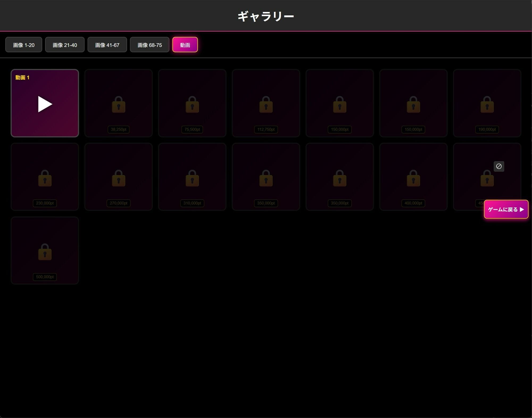
Task: Click the locked 350,000pt video thumbnail
Action: point(266,176)
